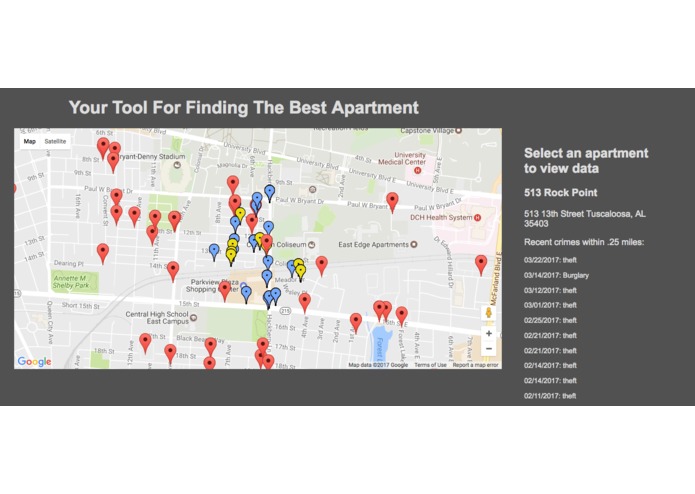Click the 513 Rock Point apartment name

[x=560, y=193]
